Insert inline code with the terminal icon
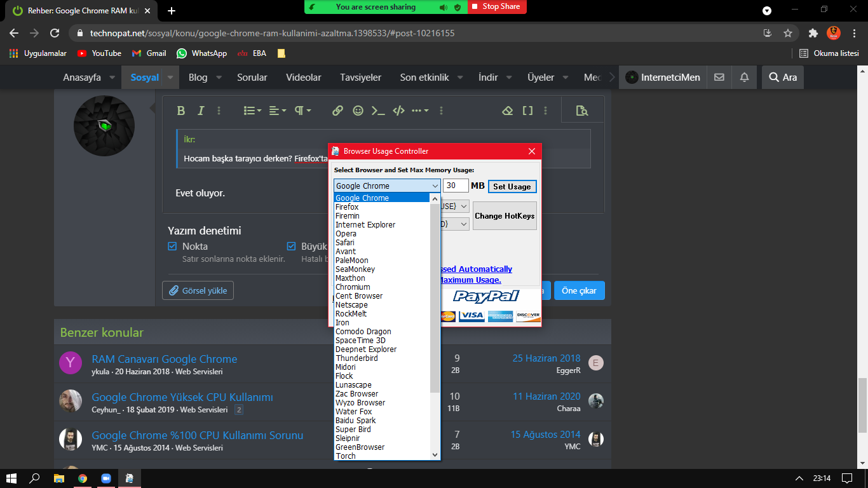 pyautogui.click(x=378, y=111)
